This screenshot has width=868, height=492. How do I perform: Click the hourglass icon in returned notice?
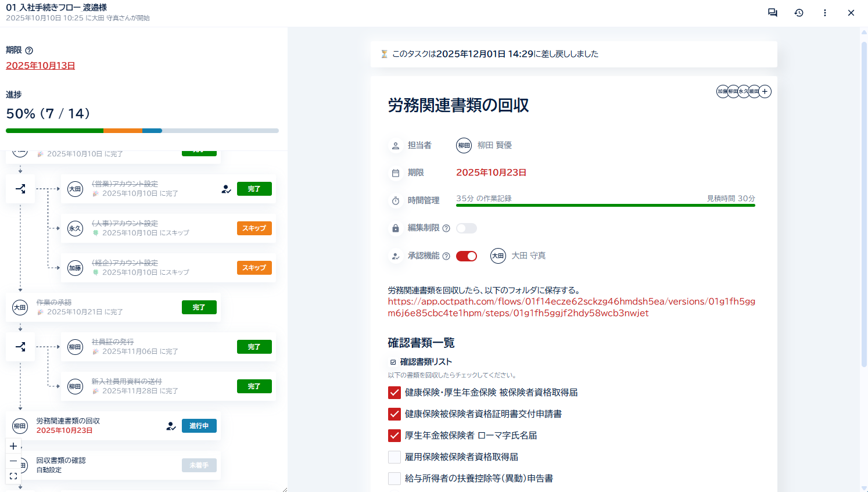point(384,54)
